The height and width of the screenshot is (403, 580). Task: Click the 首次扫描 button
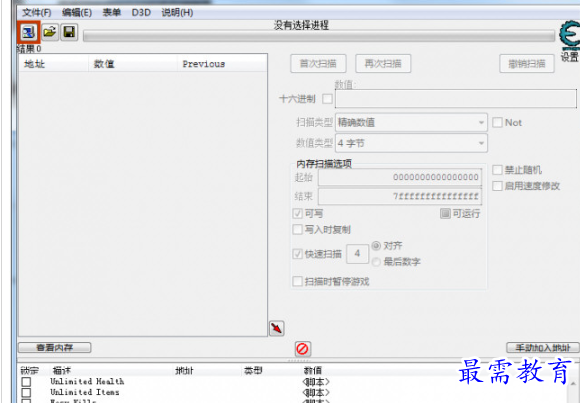coord(318,64)
